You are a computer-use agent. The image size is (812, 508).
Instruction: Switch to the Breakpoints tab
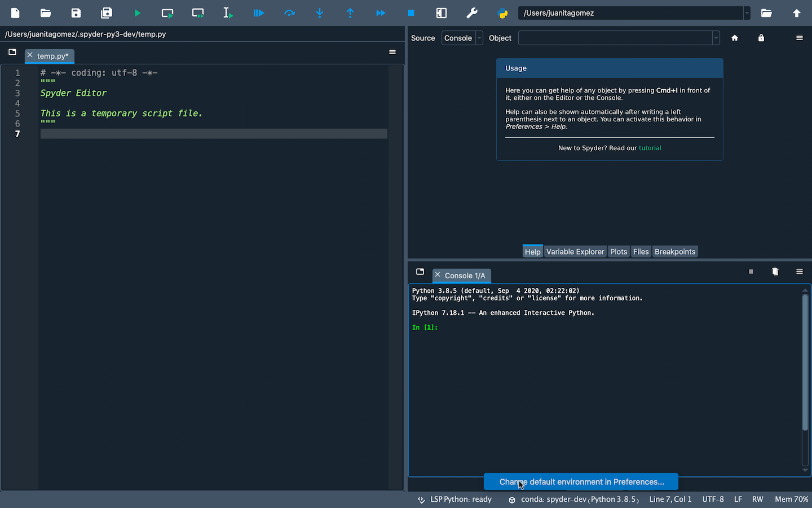(675, 252)
